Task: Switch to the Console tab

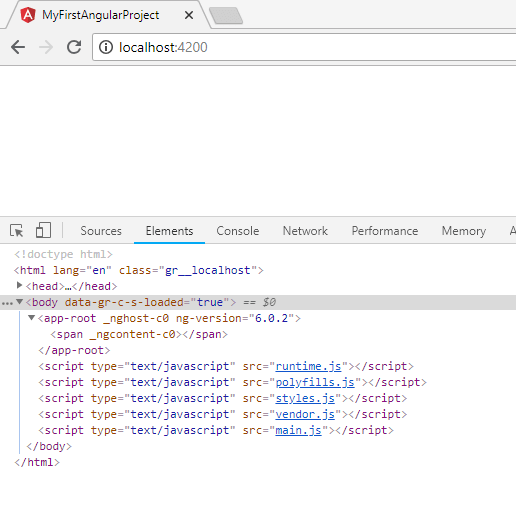Action: pyautogui.click(x=238, y=231)
